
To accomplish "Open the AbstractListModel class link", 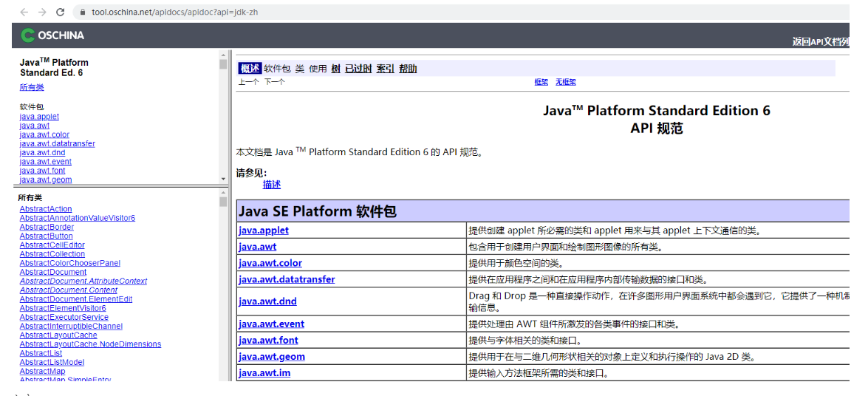I will point(52,362).
